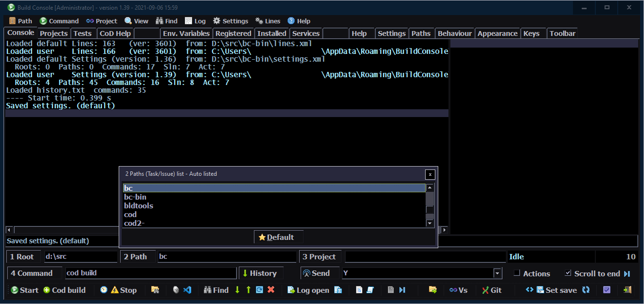
Task: Click the 4 Command input field
Action: (151, 273)
